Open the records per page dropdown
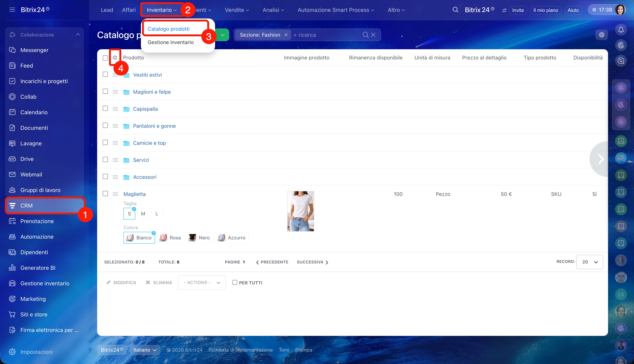634x364 pixels. (x=590, y=262)
